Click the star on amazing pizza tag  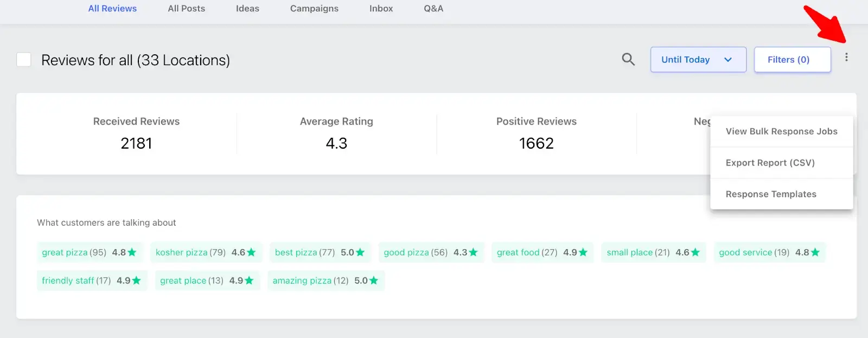pyautogui.click(x=373, y=280)
